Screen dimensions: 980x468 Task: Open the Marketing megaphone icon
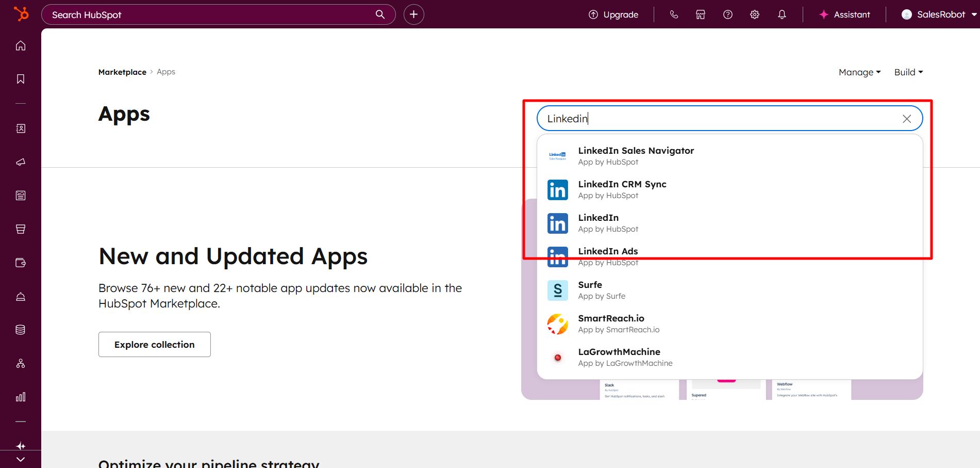click(21, 162)
